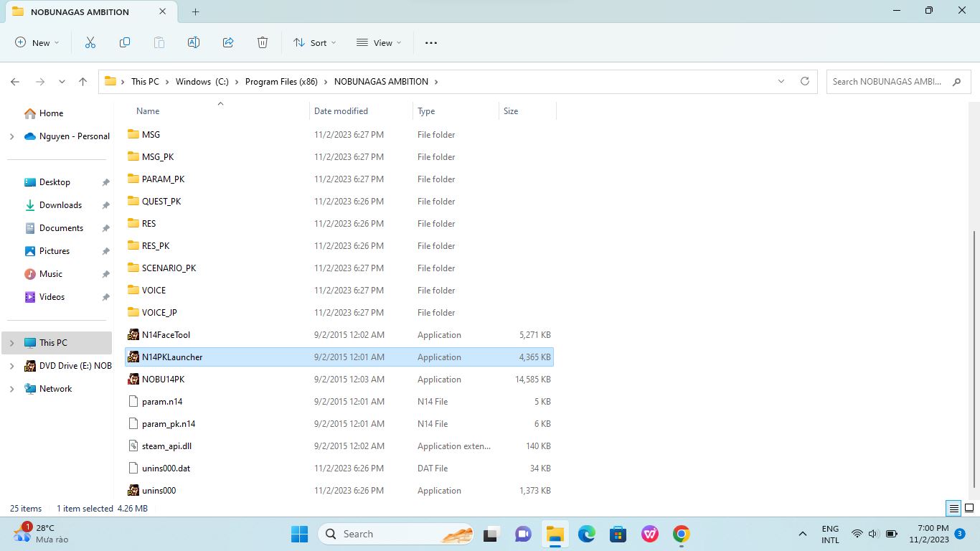Open the New item dropdown
This screenshot has height=551, width=980.
click(x=37, y=42)
